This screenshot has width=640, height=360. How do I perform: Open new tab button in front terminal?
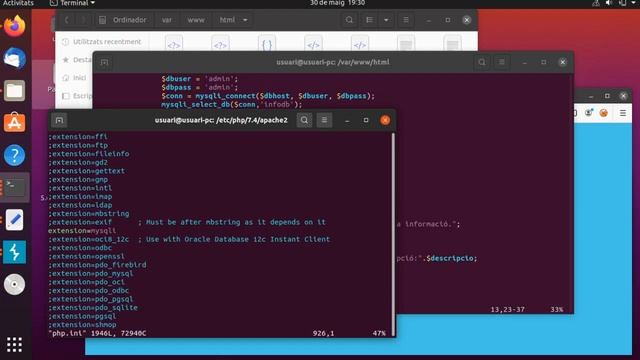(59, 120)
